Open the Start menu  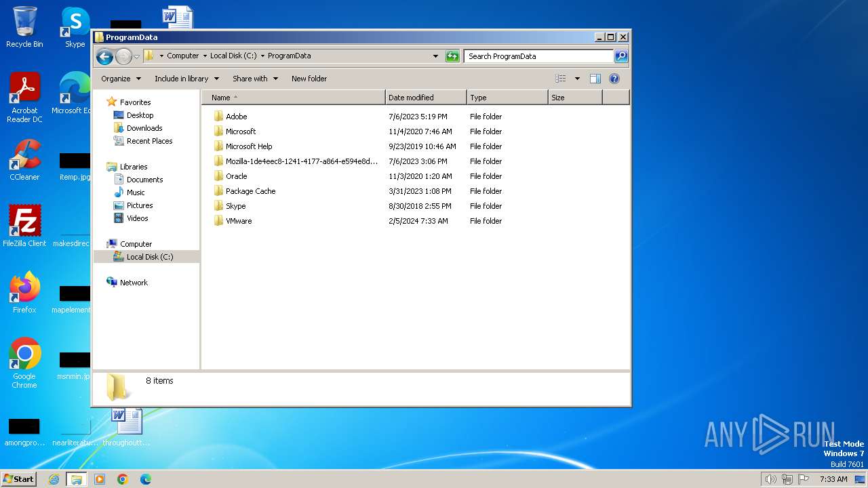[18, 479]
